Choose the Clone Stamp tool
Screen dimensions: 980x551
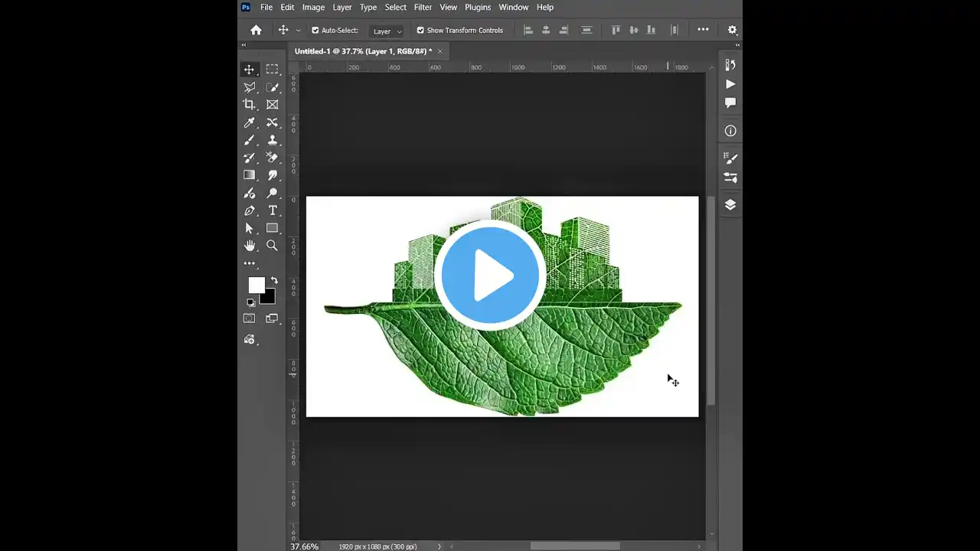[x=273, y=140]
